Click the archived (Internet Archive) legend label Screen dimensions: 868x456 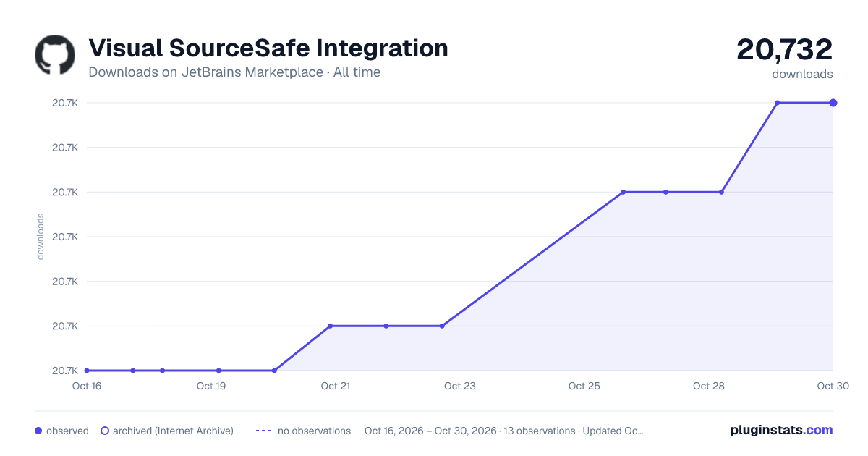173,431
